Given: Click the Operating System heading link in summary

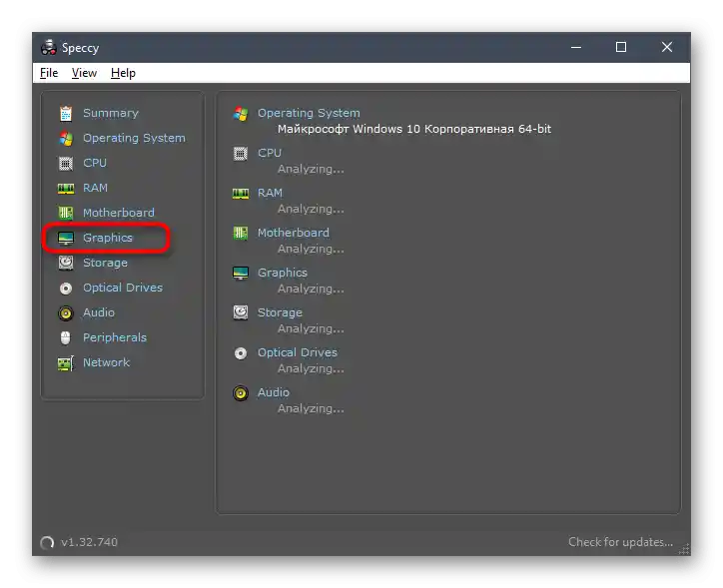Looking at the screenshot, I should [309, 113].
